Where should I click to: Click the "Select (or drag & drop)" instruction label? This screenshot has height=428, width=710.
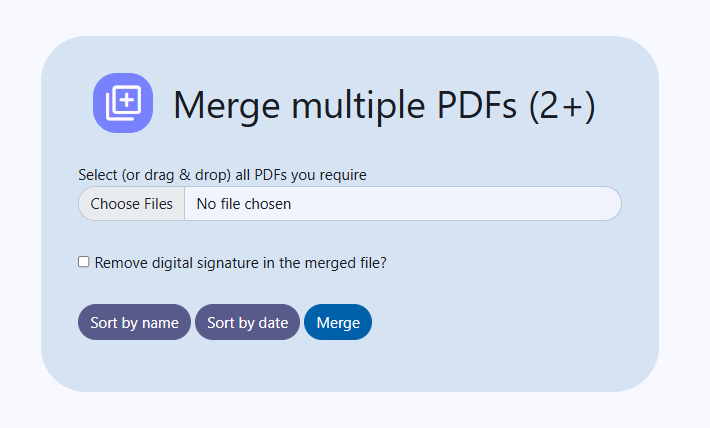(x=222, y=175)
